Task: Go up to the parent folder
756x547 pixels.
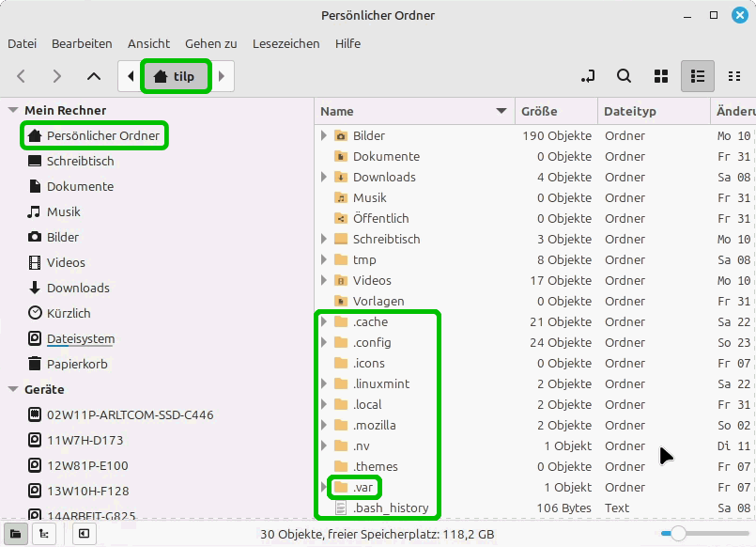Action: [x=93, y=76]
